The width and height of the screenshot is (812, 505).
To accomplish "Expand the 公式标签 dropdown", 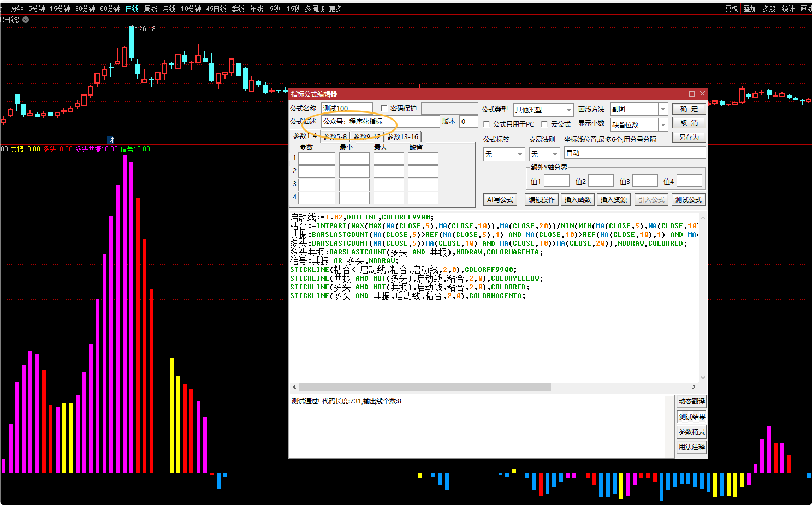I will coord(520,155).
